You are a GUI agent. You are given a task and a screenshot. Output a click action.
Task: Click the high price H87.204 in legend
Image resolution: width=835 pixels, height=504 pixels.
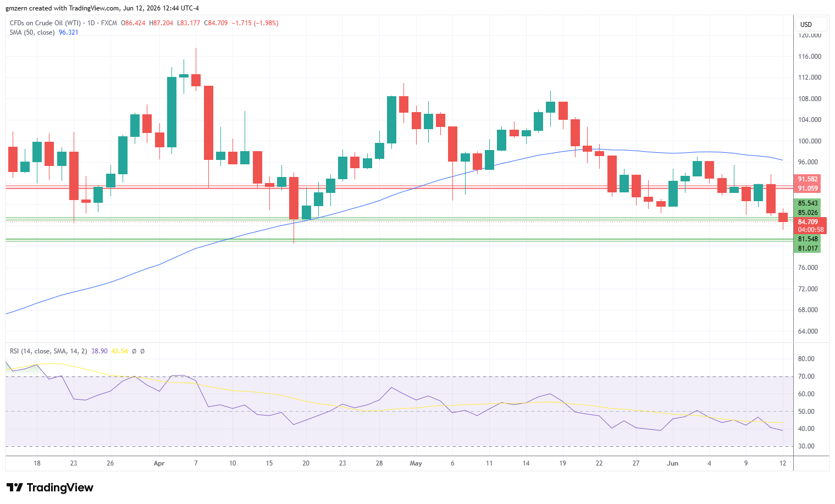click(161, 23)
